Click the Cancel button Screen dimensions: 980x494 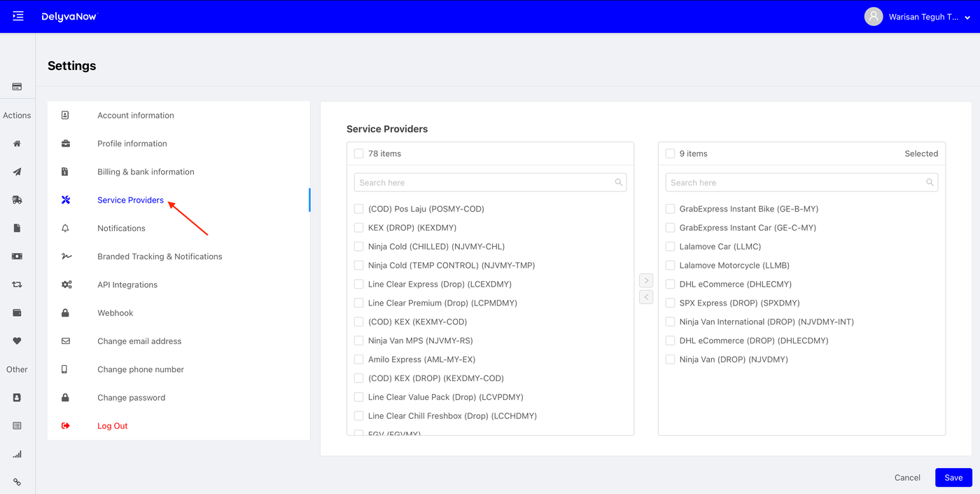907,477
